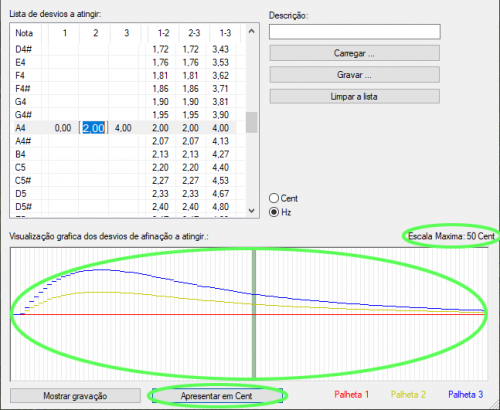Click Apresentar em Cent button
The image size is (500, 410).
(217, 396)
